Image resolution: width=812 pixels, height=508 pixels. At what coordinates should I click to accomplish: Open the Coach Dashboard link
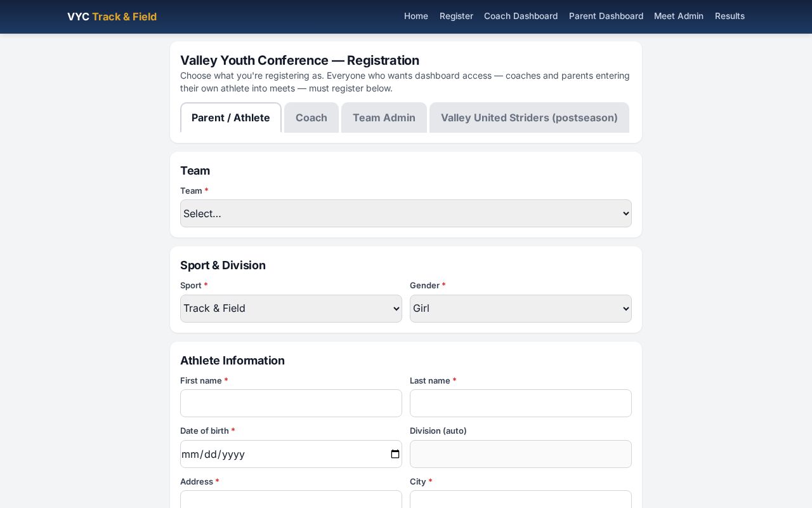[521, 16]
